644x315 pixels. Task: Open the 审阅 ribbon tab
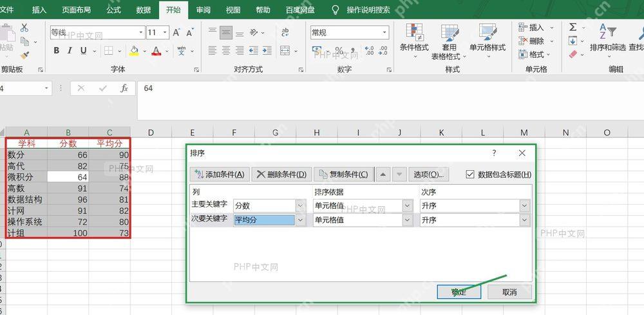click(204, 10)
